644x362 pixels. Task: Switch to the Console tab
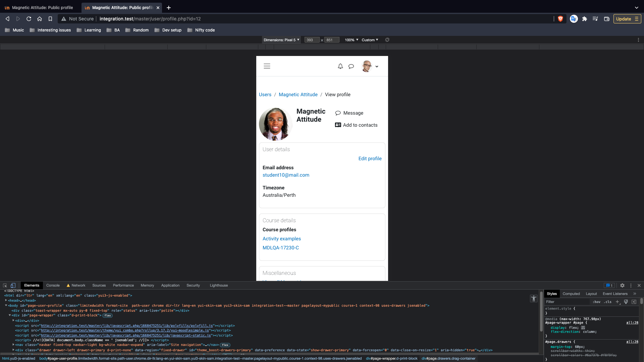click(53, 286)
